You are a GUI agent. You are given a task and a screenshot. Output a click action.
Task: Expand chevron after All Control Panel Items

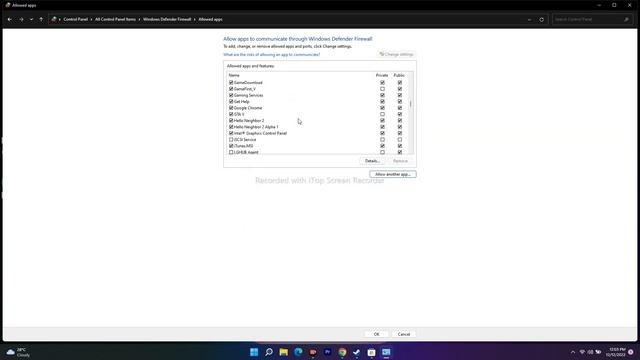tap(139, 19)
